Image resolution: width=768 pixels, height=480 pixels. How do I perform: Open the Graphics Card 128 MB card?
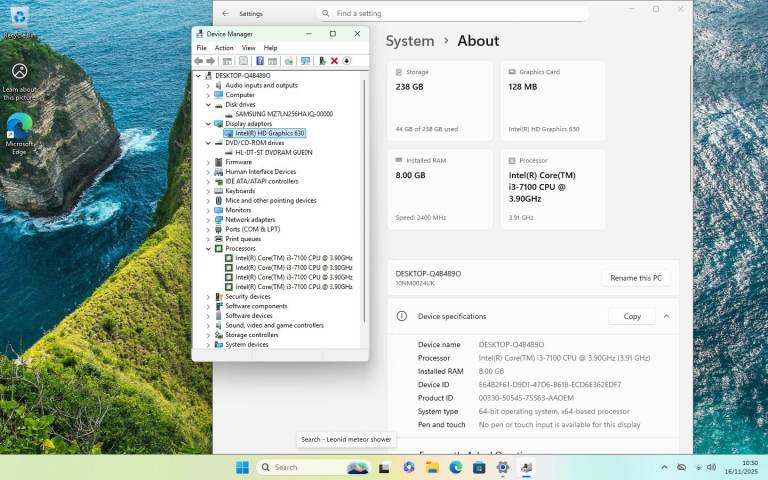(x=552, y=101)
